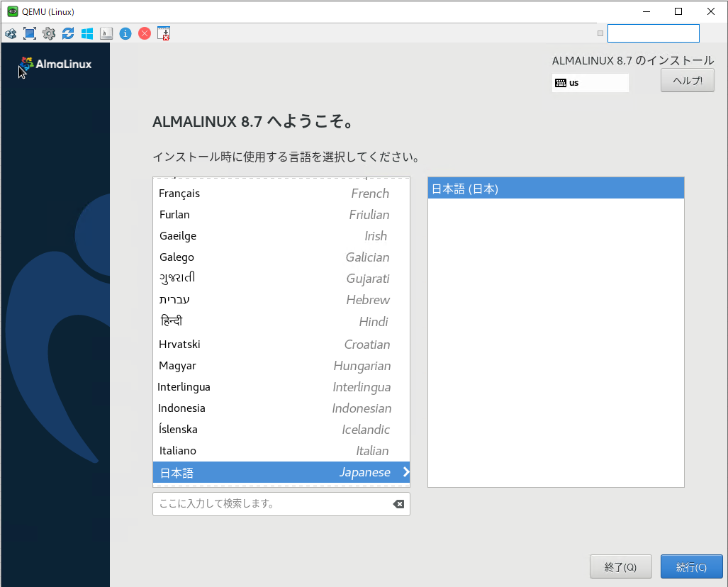
Task: Select Hrvatski (Croatian) language
Action: (281, 344)
